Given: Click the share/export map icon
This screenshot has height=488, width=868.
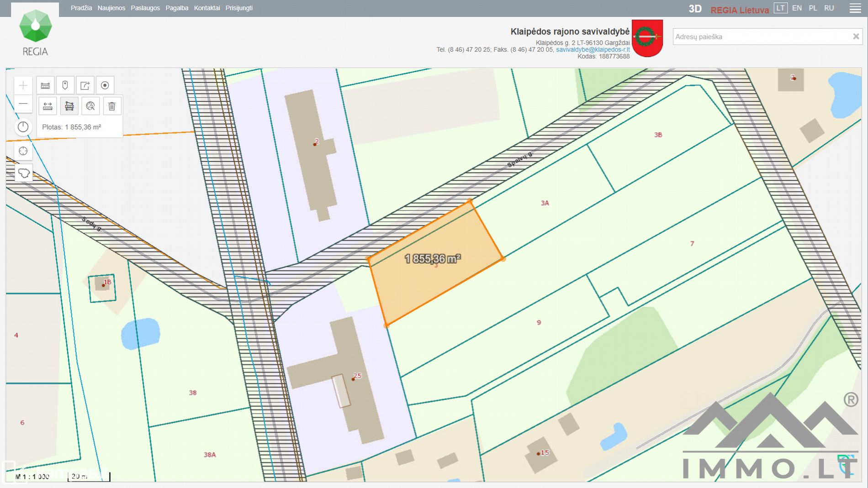Looking at the screenshot, I should (x=85, y=85).
